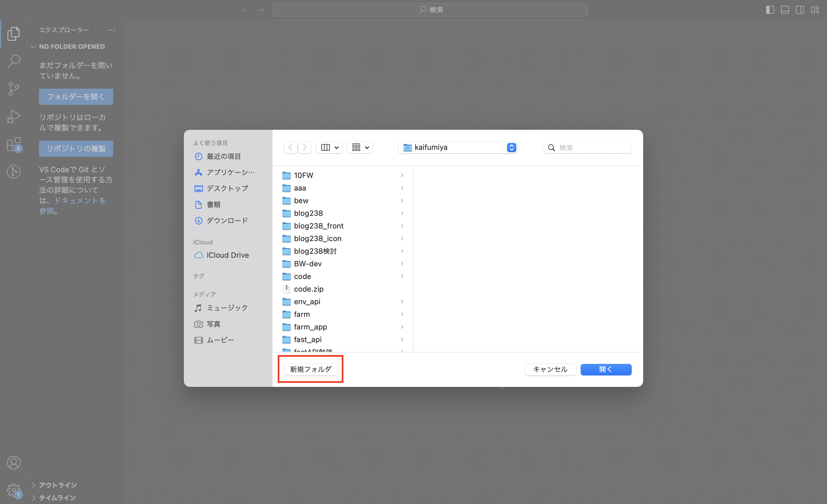
Task: Click the 新規フォルダ button
Action: (310, 369)
